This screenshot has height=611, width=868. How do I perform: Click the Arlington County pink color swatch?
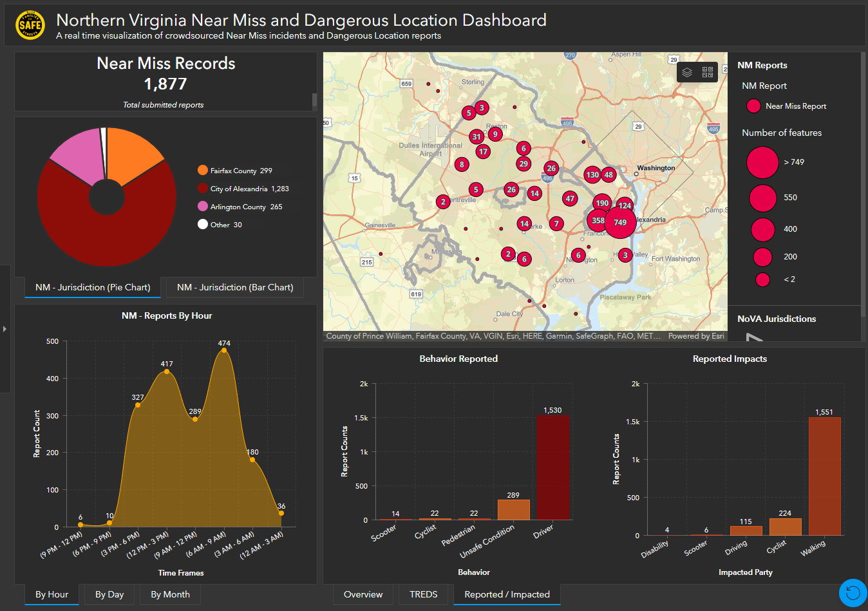pyautogui.click(x=202, y=206)
